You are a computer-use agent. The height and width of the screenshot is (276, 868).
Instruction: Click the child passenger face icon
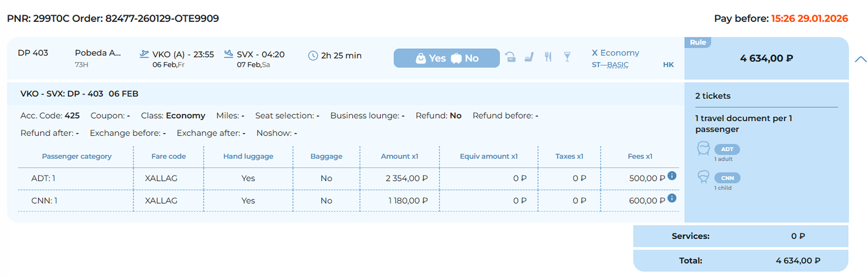pyautogui.click(x=703, y=177)
